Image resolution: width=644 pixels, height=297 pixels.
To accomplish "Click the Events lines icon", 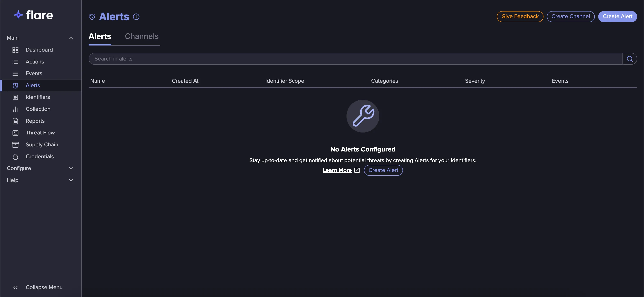I will coord(16,74).
